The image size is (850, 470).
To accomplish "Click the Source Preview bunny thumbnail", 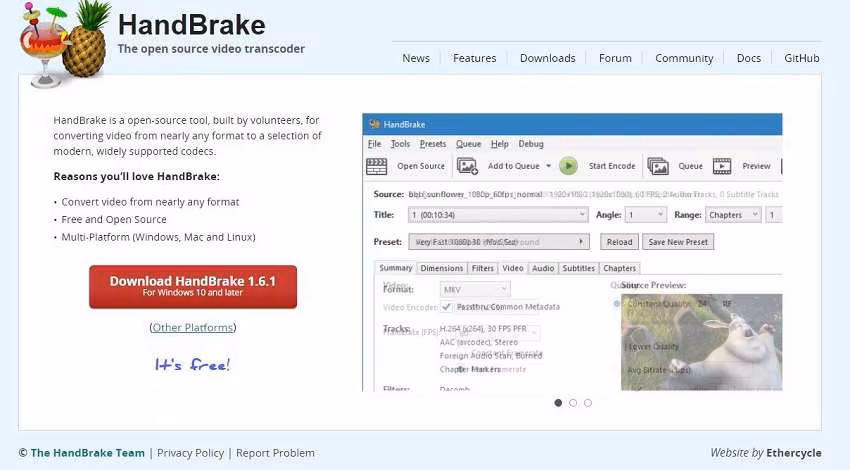I will click(x=701, y=342).
